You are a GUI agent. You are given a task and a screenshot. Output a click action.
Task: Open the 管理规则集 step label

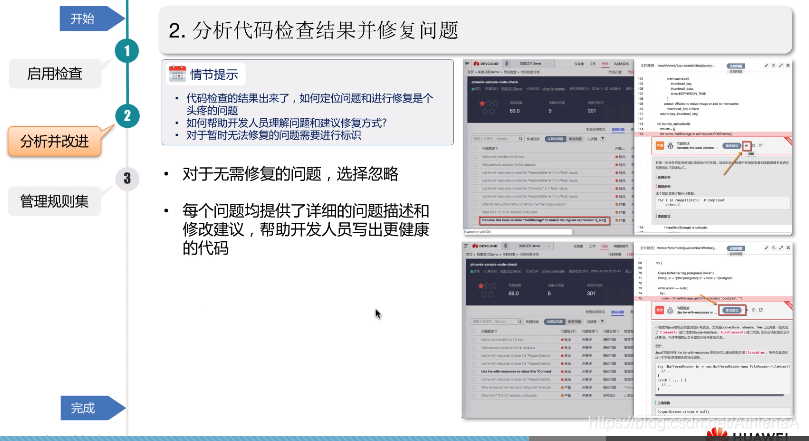pyautogui.click(x=54, y=201)
